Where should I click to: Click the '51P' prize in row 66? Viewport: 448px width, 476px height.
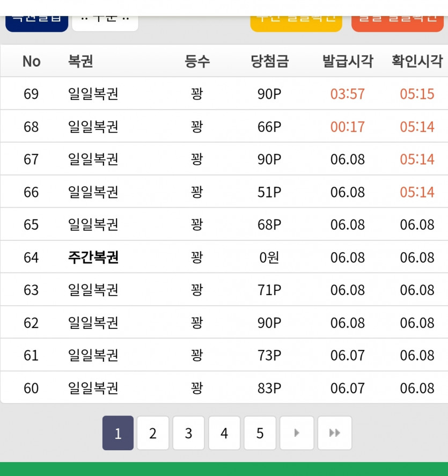pyautogui.click(x=269, y=192)
